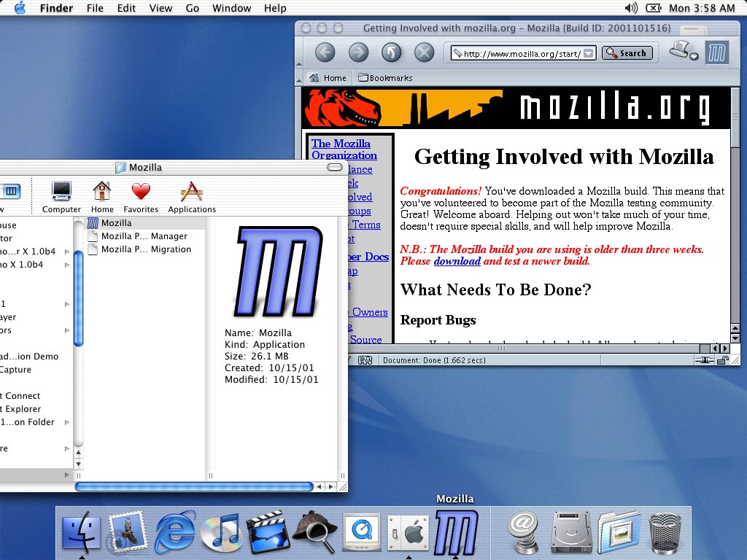This screenshot has width=747, height=560.
Task: Expand the 'ors' row arrow in Finder column
Action: pyautogui.click(x=67, y=330)
